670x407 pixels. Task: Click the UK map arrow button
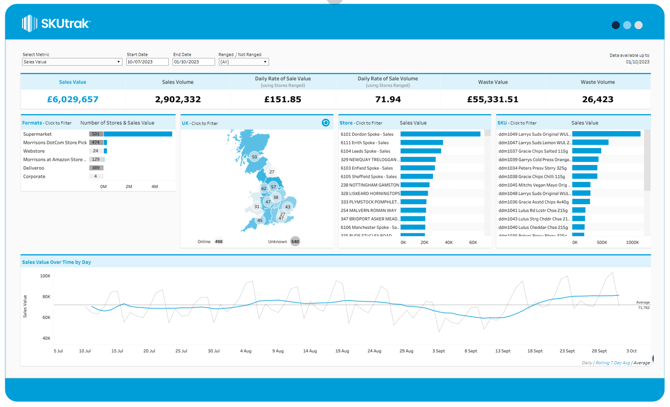(x=325, y=123)
